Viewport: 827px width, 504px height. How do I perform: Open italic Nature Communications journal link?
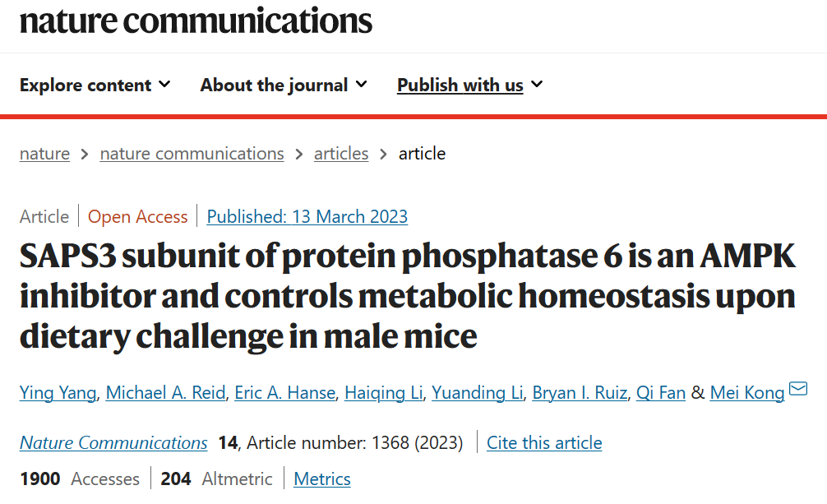(113, 443)
